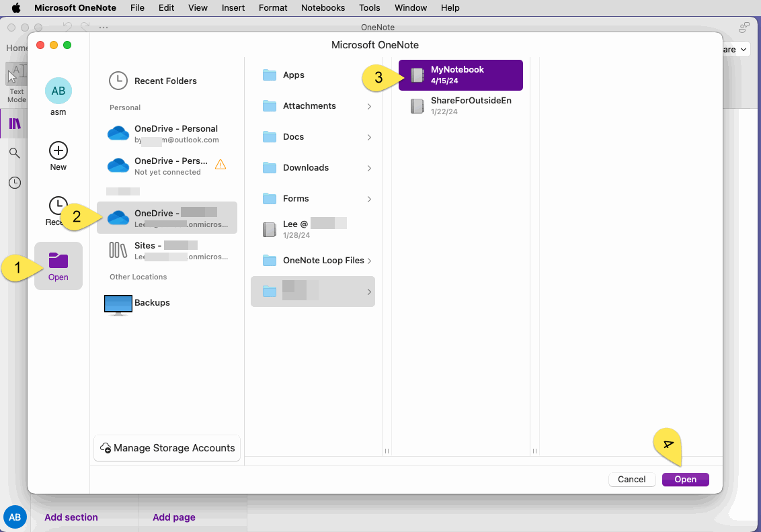Select the highlighted OneDrive business account
Image resolution: width=761 pixels, height=532 pixels.
pyautogui.click(x=167, y=218)
